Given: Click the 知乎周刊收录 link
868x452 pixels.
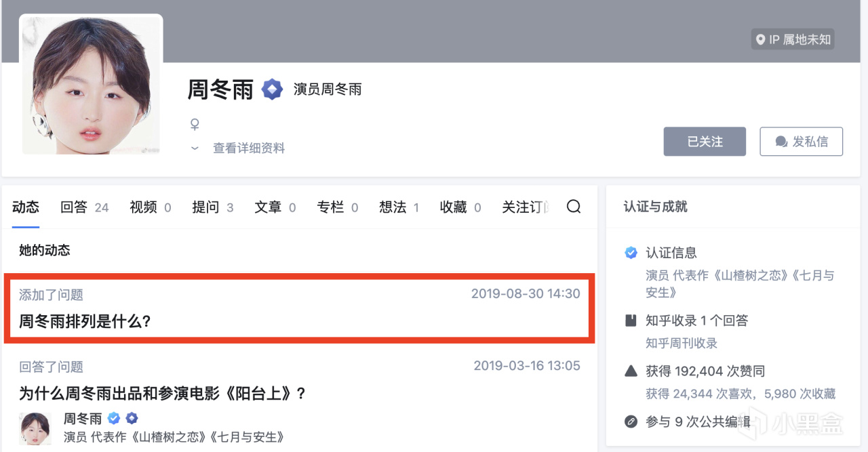Looking at the screenshot, I should (x=681, y=343).
